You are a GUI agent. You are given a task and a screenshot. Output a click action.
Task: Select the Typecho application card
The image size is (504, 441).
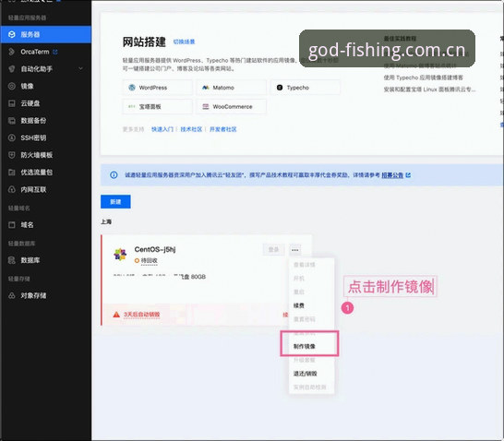pyautogui.click(x=306, y=88)
